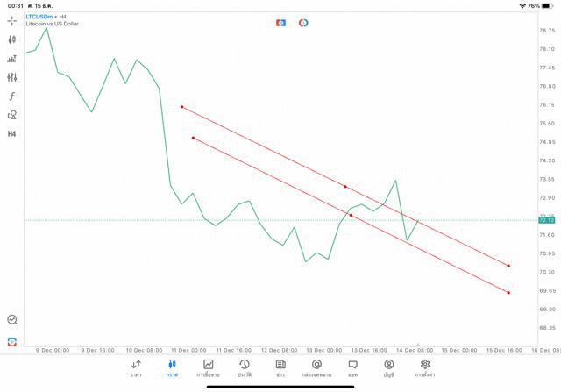Select the crosshair cursor tool

[12, 20]
